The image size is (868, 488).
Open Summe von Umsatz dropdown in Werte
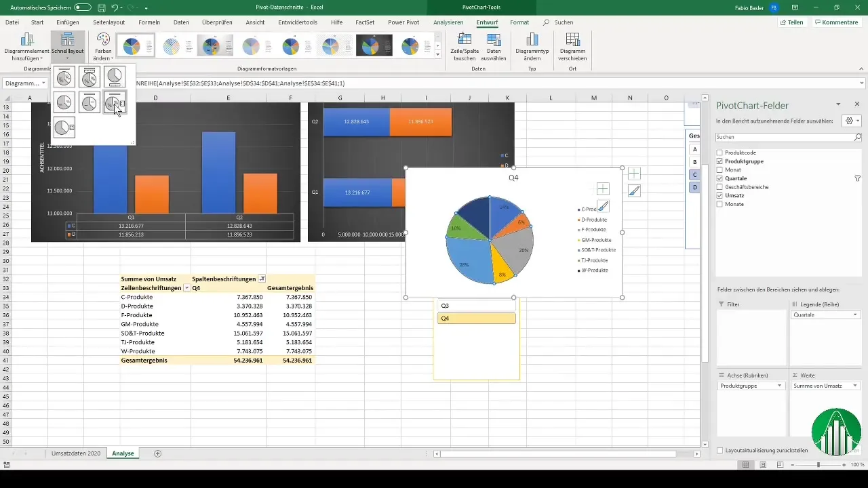[x=855, y=385]
